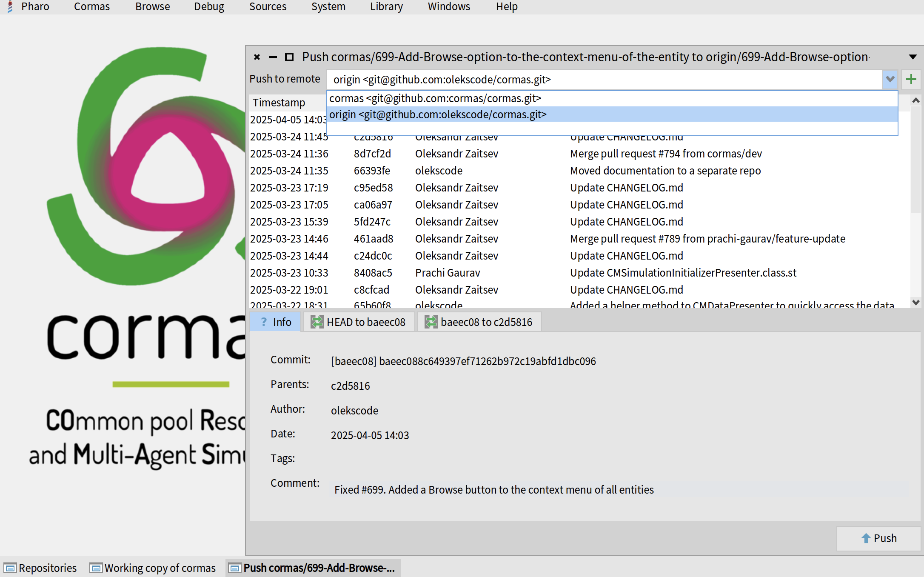Screen dimensions: 924x577
Task: Click the question mark Info tab icon
Action: tap(264, 322)
